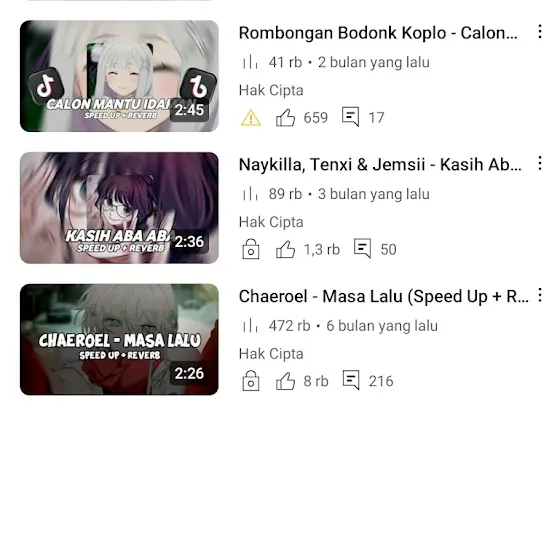Viewport: 560px width, 560px height.
Task: Open comments icon showing 216
Action: pos(351,380)
